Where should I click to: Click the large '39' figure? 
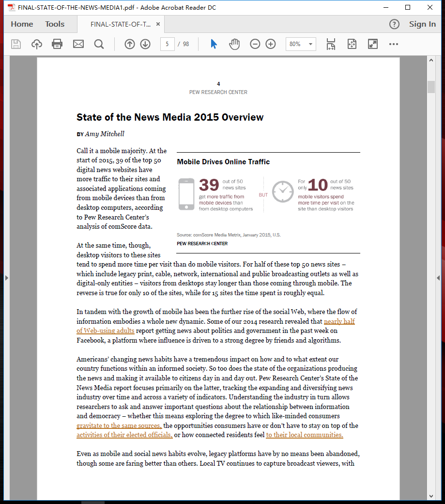[209, 185]
